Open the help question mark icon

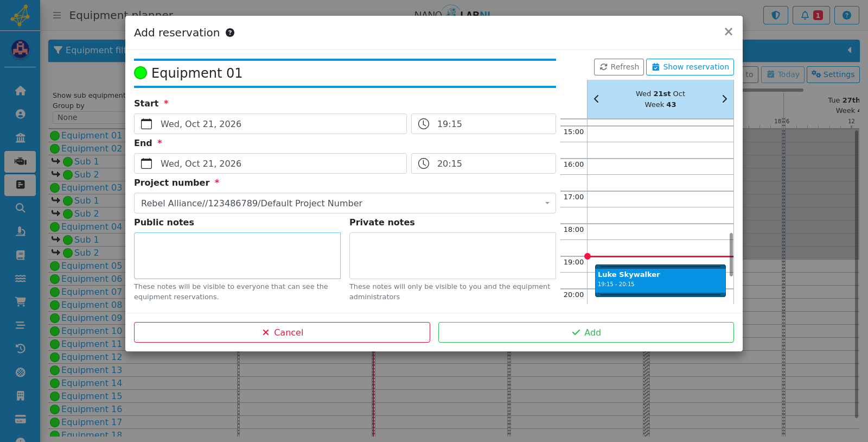pos(846,15)
